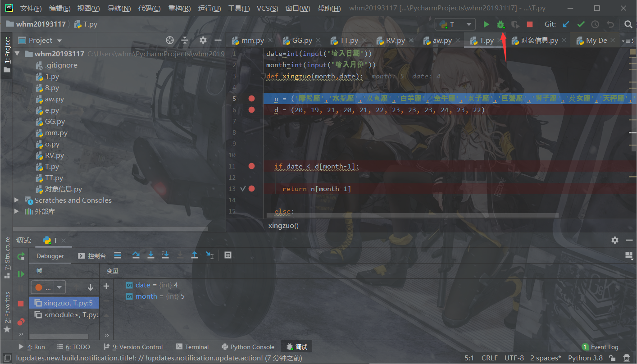Change UTF-8 file encoding in status bar

coord(514,358)
